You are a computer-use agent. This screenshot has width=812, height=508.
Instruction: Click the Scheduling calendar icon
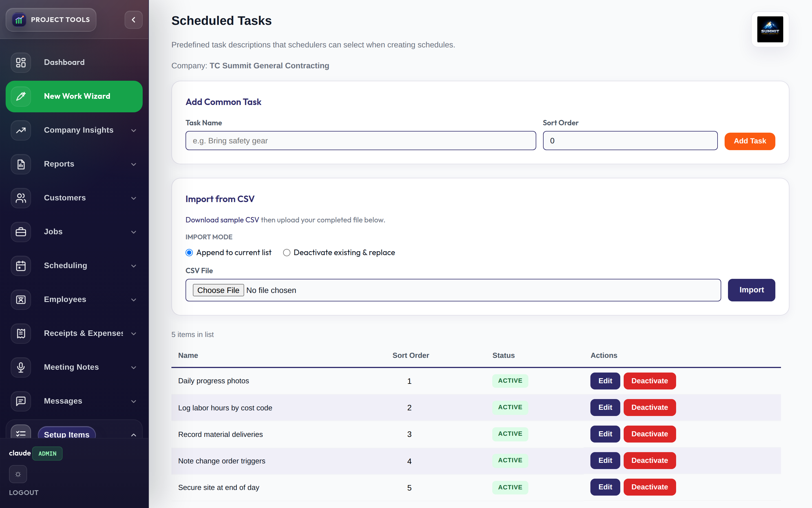[x=21, y=266]
